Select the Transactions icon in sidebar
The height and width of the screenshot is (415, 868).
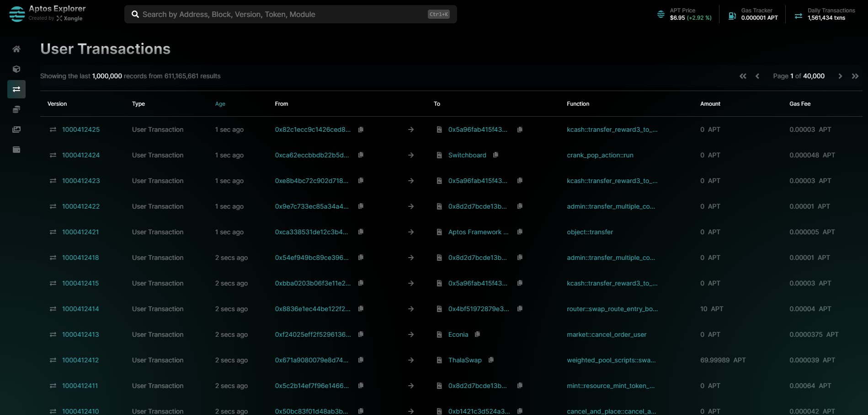(x=16, y=89)
